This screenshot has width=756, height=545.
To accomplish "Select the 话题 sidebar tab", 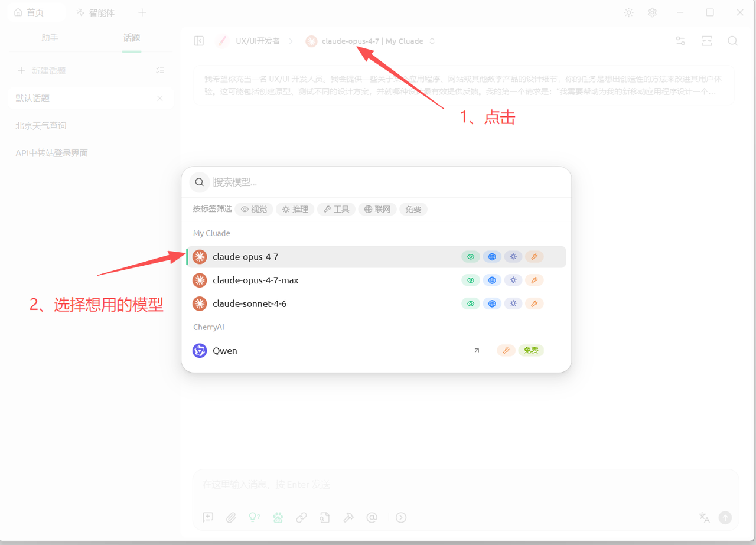I will [132, 38].
